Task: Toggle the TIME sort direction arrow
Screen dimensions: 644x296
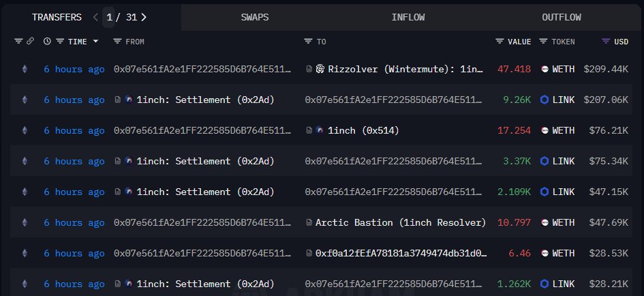Action: 95,41
